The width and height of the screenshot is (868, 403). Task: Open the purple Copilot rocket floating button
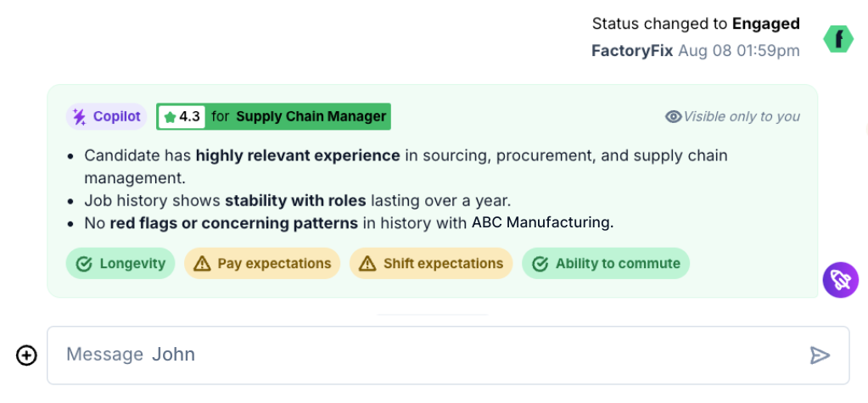coord(840,280)
